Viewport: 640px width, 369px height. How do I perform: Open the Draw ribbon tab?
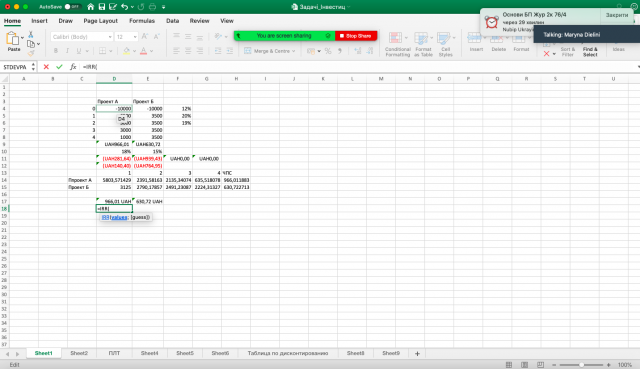click(65, 21)
